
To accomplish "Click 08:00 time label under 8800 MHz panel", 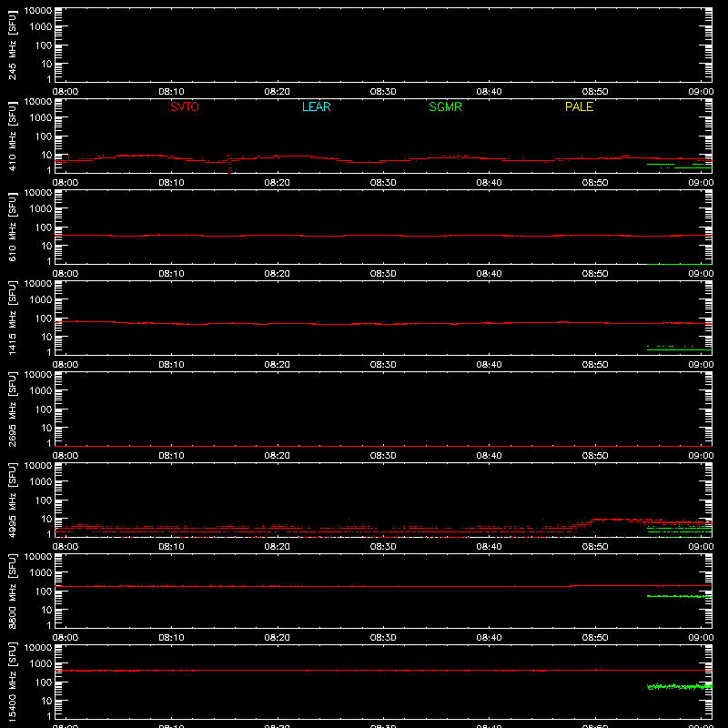I will [x=66, y=638].
